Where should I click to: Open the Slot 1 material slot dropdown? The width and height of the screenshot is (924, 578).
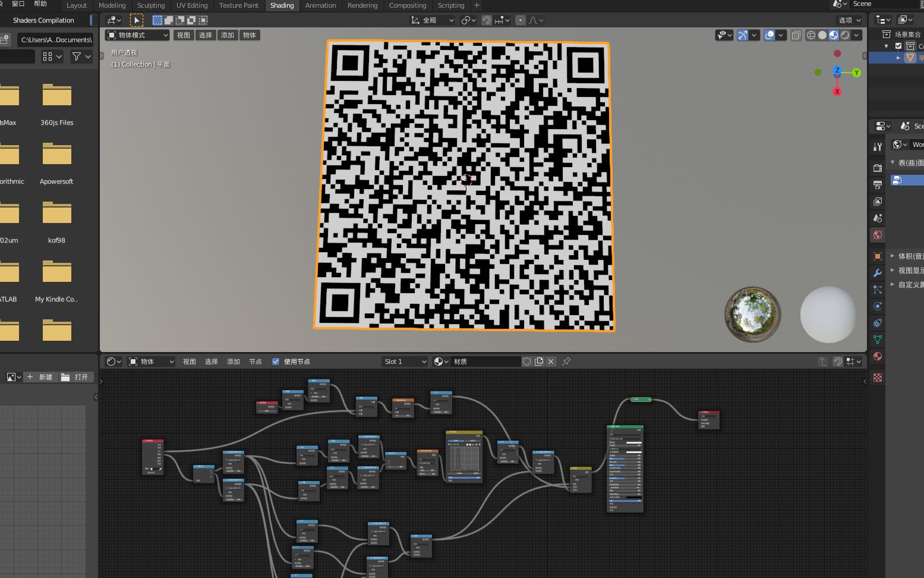click(x=404, y=361)
